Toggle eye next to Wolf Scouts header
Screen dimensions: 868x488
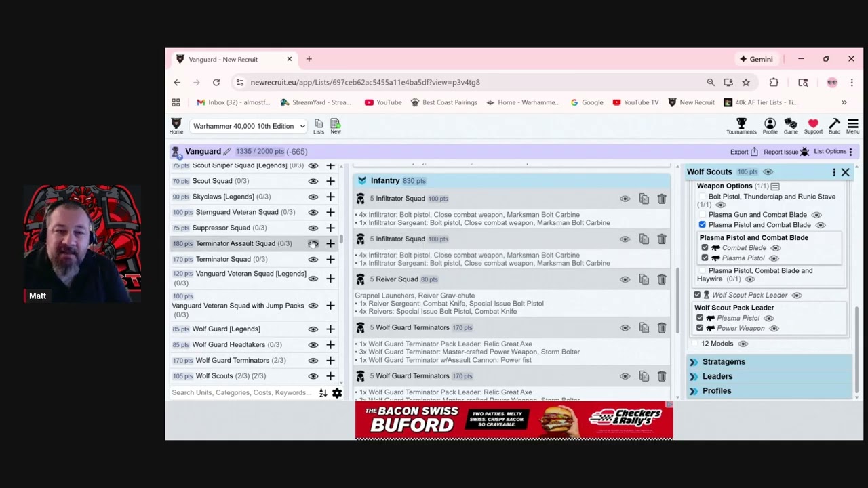768,172
